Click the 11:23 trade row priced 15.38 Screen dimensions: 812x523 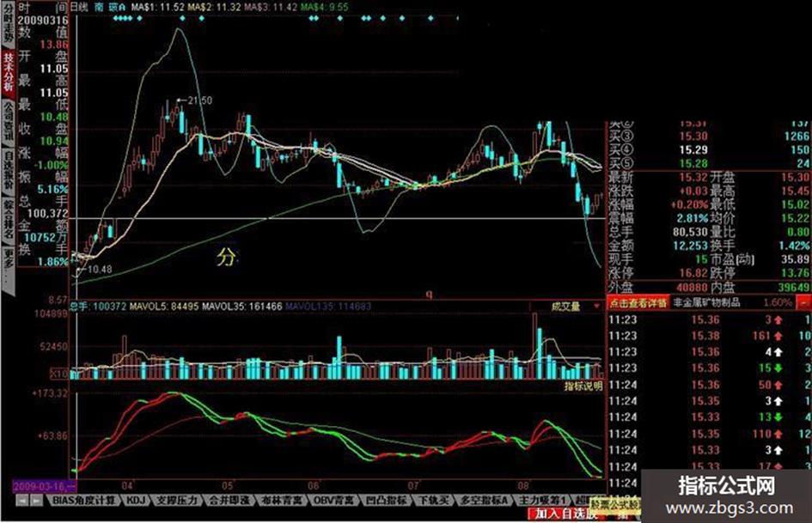point(710,336)
